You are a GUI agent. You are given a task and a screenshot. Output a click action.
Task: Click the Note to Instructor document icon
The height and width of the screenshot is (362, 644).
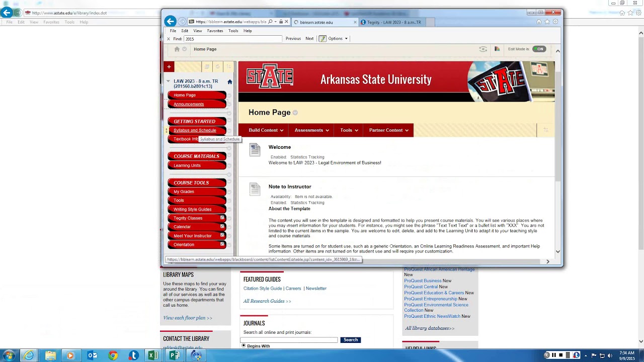point(255,189)
